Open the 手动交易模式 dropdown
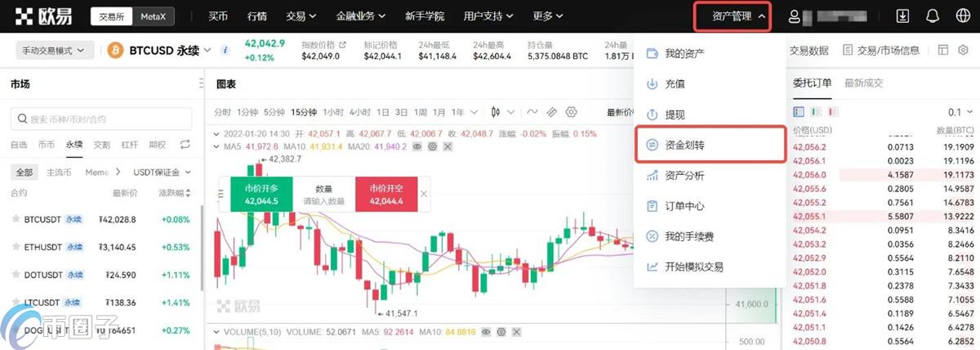Screen dimensions: 980x350 point(56,50)
